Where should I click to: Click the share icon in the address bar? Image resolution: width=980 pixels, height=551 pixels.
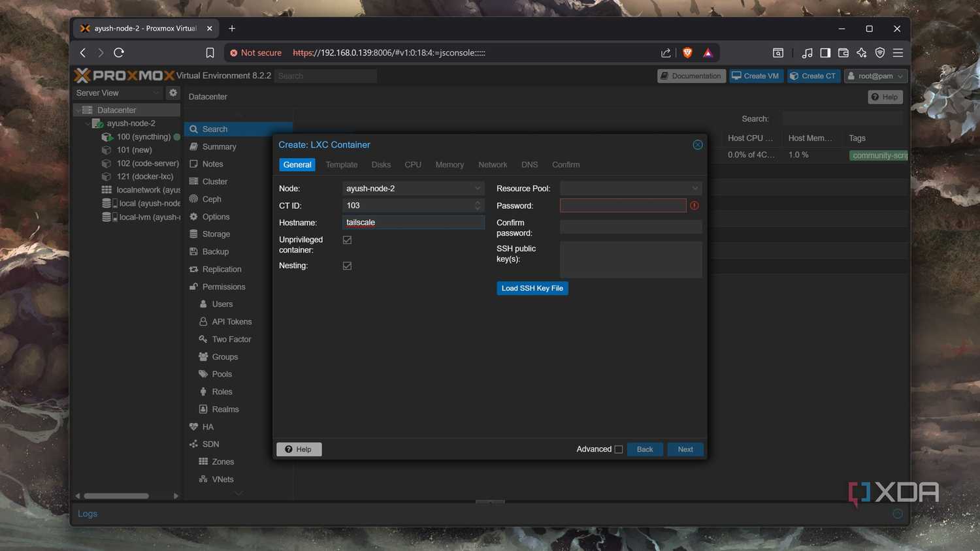coord(666,53)
